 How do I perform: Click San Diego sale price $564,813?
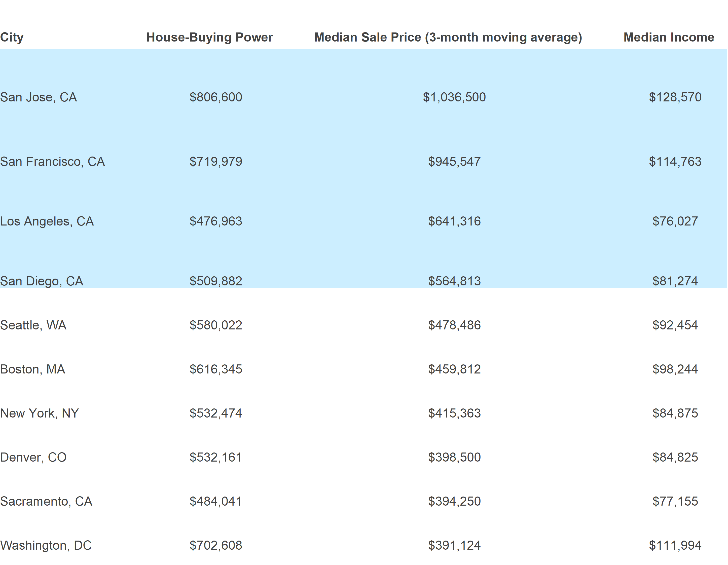click(454, 281)
